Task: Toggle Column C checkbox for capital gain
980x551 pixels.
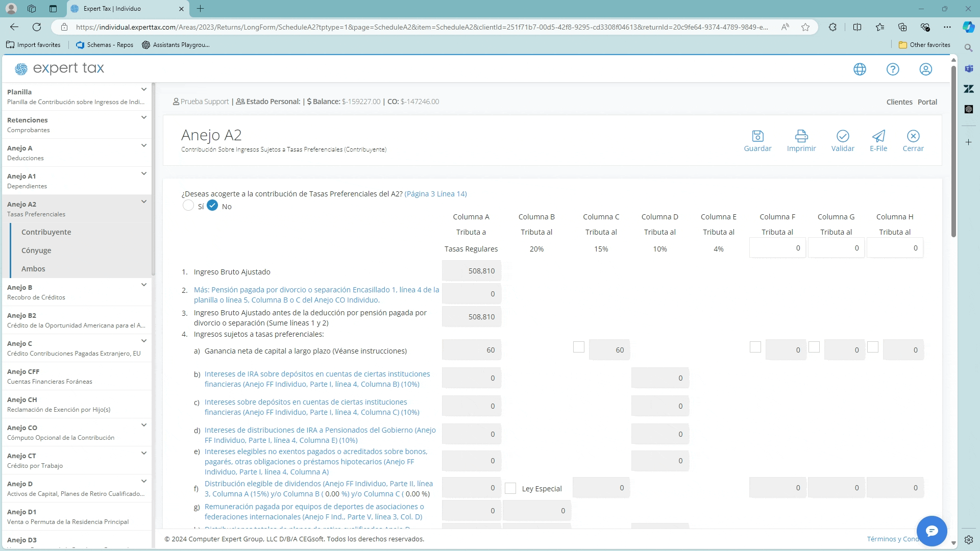Action: point(578,347)
